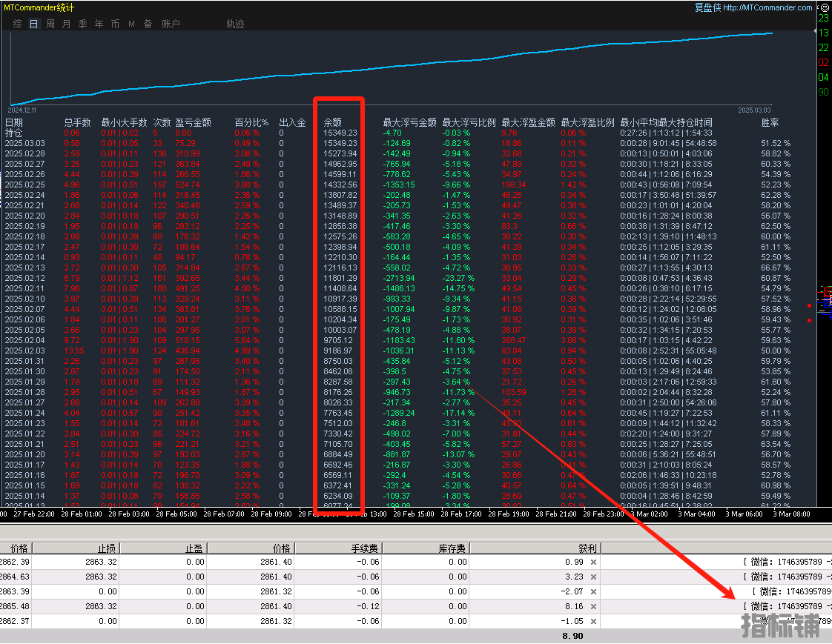832x644 pixels.
Task: Open the 周 weekly statistics tab
Action: click(50, 24)
